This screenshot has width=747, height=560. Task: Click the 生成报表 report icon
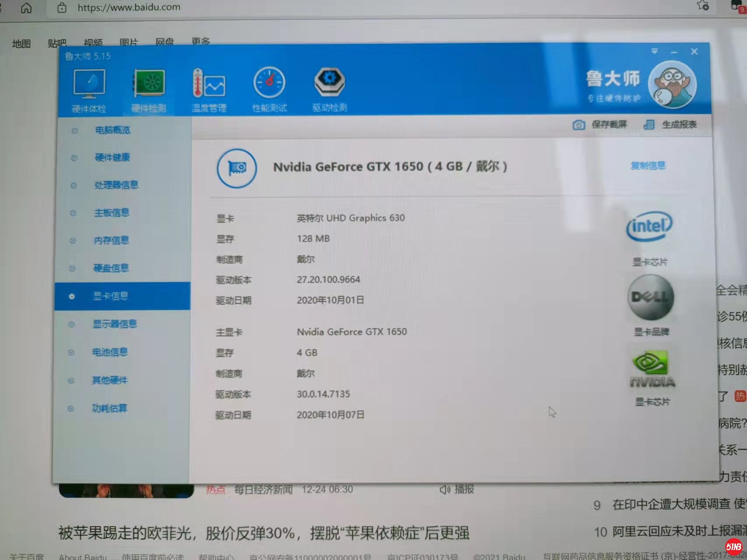point(649,125)
